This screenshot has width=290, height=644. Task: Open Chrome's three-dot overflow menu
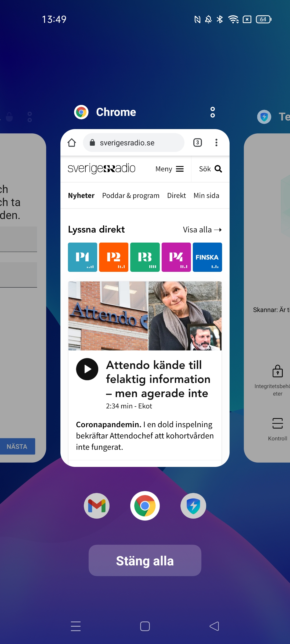[216, 142]
